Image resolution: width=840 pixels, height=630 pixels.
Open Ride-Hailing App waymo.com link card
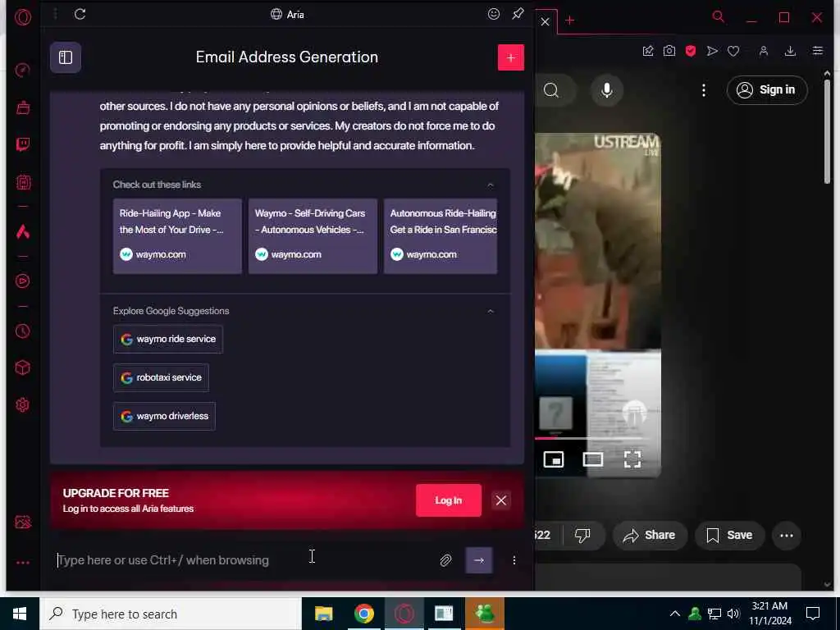[x=177, y=236]
